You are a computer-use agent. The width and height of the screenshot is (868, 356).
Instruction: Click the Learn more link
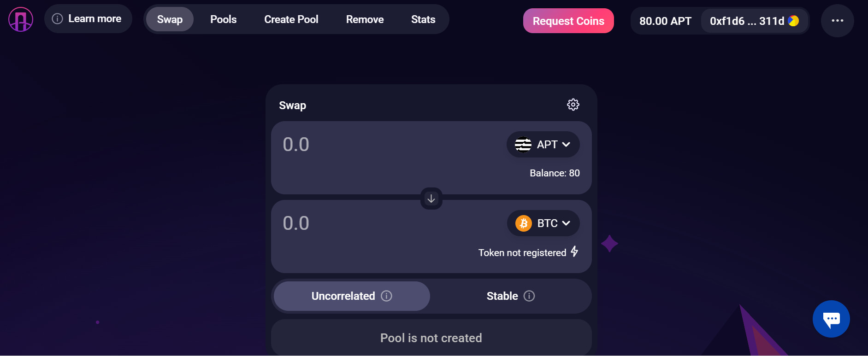click(88, 19)
